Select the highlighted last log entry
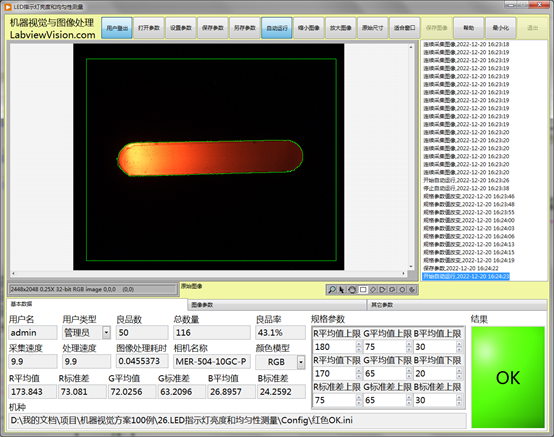 click(x=466, y=276)
